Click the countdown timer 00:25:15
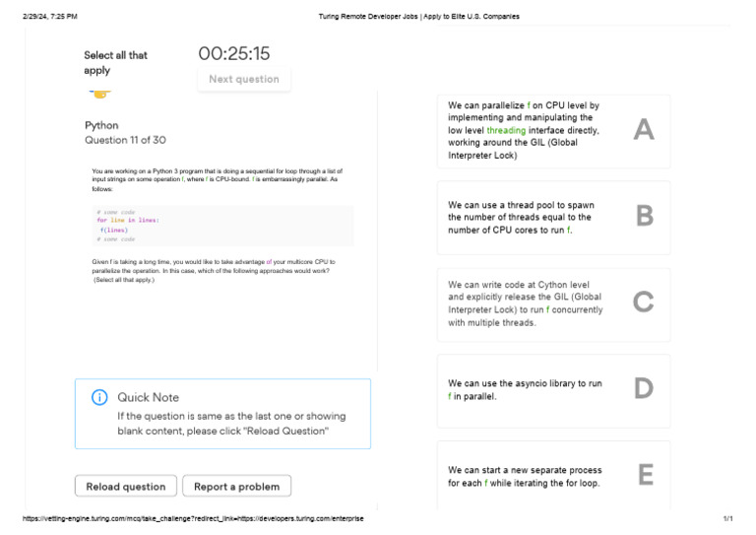The height and width of the screenshot is (535, 756). click(x=234, y=54)
